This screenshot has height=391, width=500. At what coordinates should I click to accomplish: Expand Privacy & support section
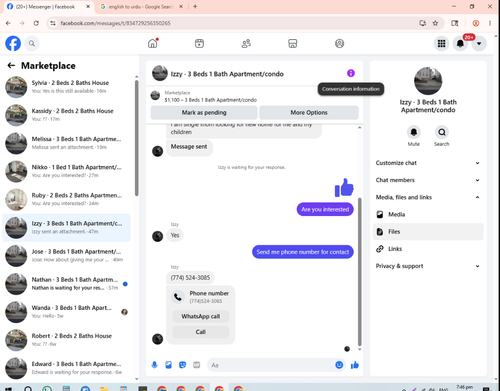pyautogui.click(x=428, y=266)
